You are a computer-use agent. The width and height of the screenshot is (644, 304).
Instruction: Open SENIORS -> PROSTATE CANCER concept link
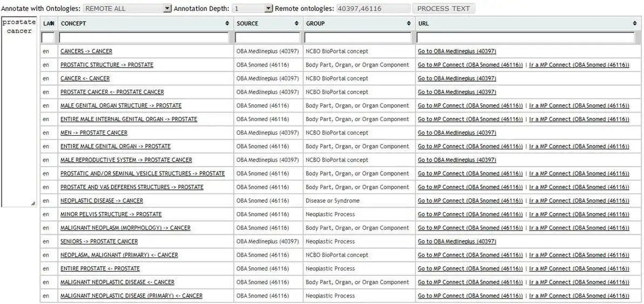click(99, 241)
